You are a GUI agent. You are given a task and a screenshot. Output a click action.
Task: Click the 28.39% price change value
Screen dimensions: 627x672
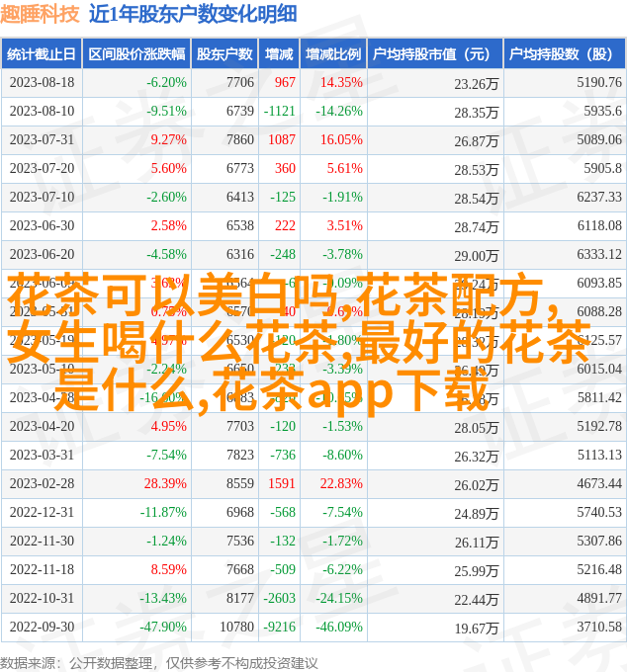pyautogui.click(x=165, y=484)
